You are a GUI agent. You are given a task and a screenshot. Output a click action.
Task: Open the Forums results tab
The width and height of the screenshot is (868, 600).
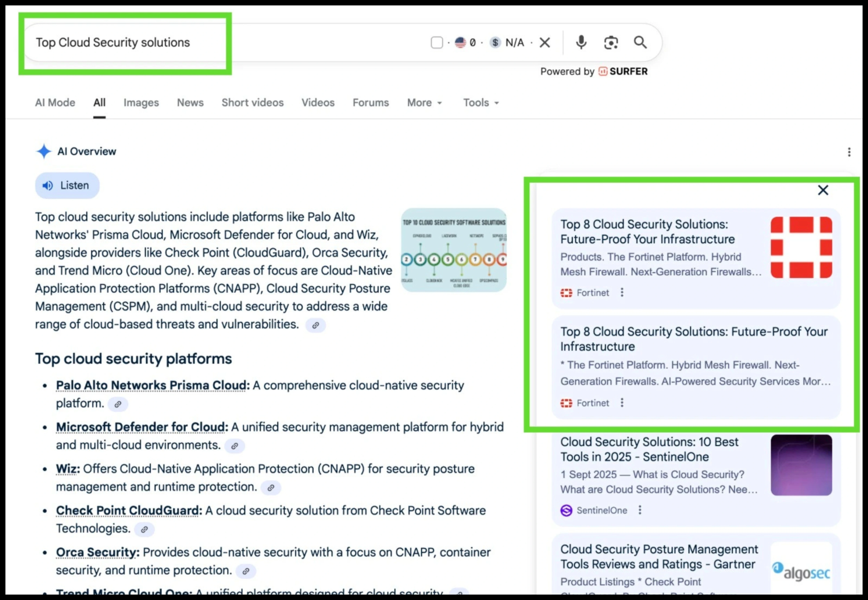click(x=370, y=103)
